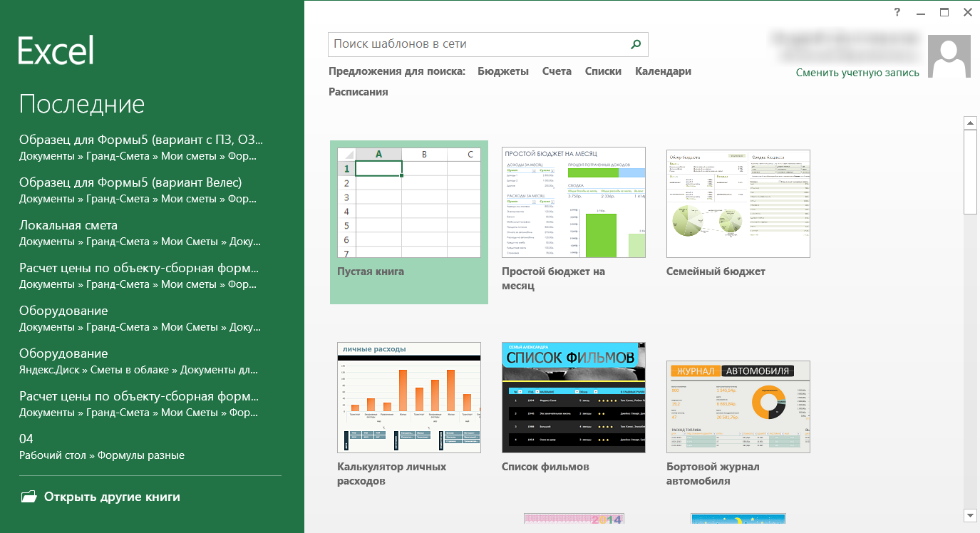The height and width of the screenshot is (533, 980).
Task: Click the user account avatar picture
Action: (949, 57)
